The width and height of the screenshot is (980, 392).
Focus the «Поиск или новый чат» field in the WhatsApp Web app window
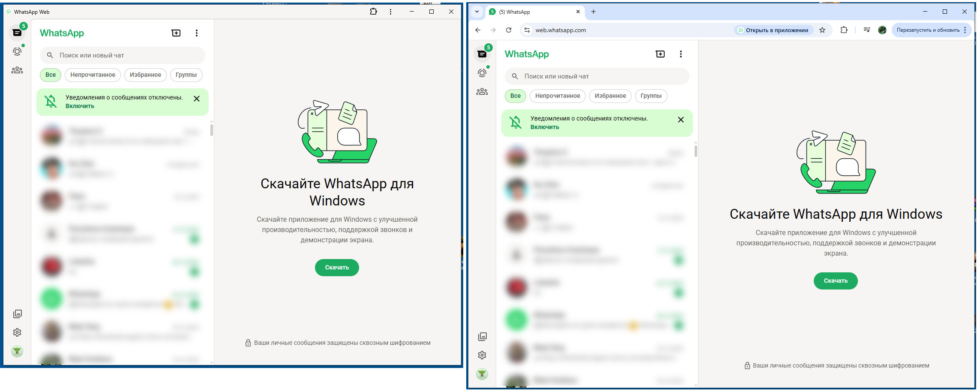point(123,55)
